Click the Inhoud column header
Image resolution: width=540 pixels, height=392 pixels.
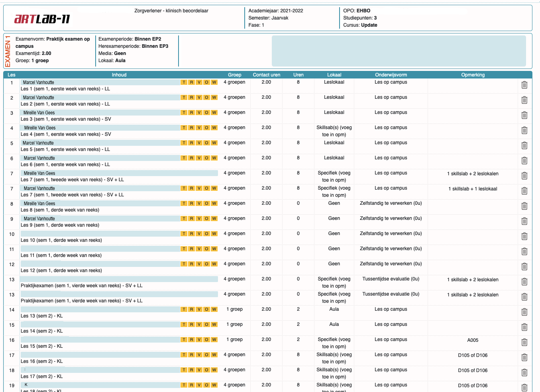click(119, 75)
